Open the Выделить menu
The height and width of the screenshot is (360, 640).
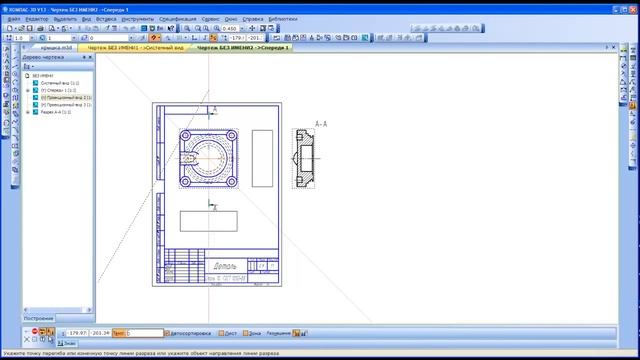(x=65, y=19)
